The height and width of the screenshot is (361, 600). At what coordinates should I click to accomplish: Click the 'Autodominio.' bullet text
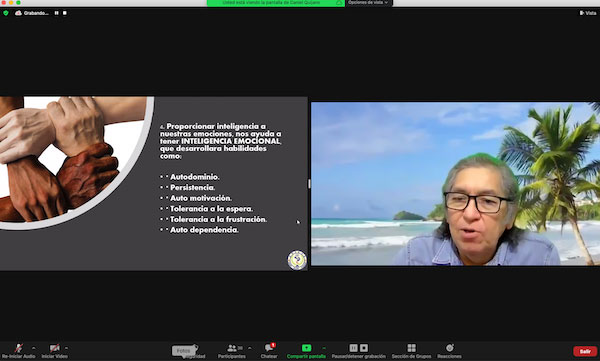click(195, 177)
